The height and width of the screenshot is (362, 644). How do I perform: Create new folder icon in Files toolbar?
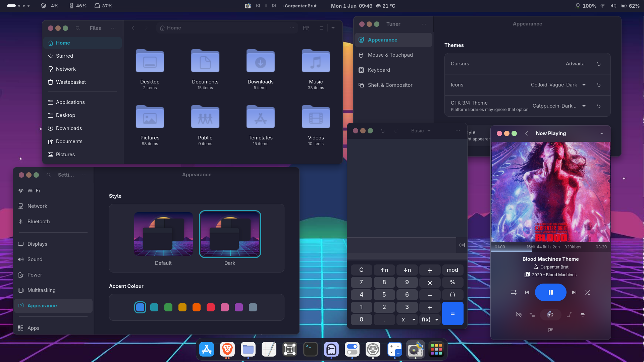306,28
